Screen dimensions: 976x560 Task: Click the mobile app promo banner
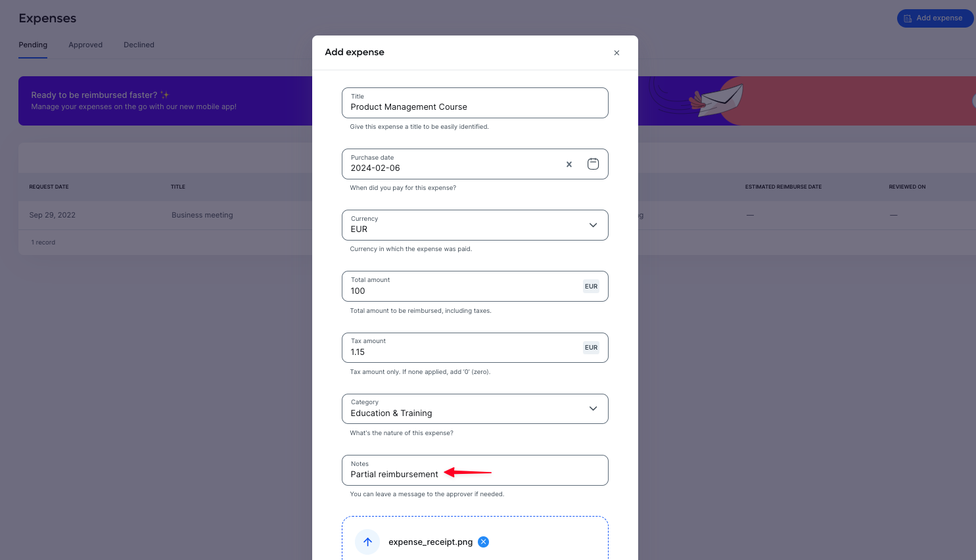coord(165,101)
